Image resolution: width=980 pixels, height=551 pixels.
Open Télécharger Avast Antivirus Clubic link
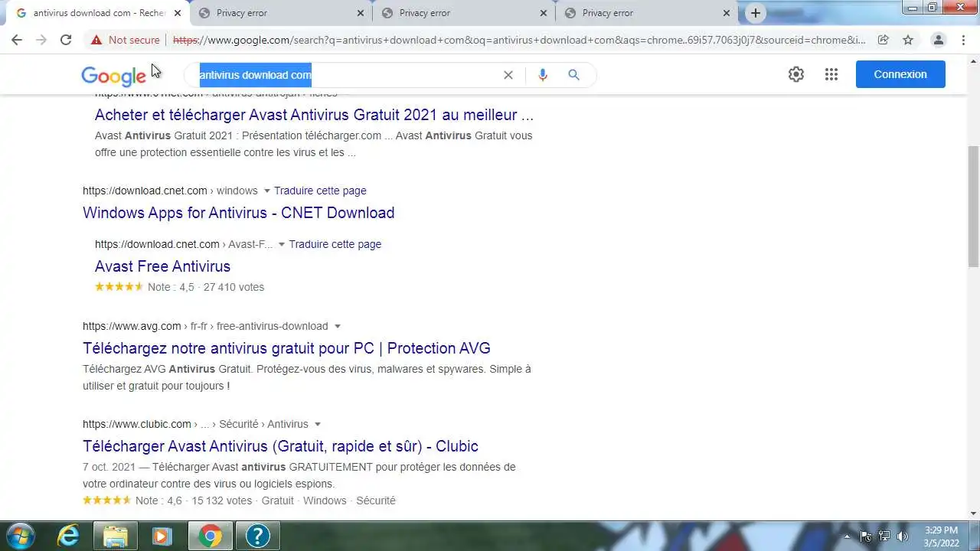click(x=280, y=446)
